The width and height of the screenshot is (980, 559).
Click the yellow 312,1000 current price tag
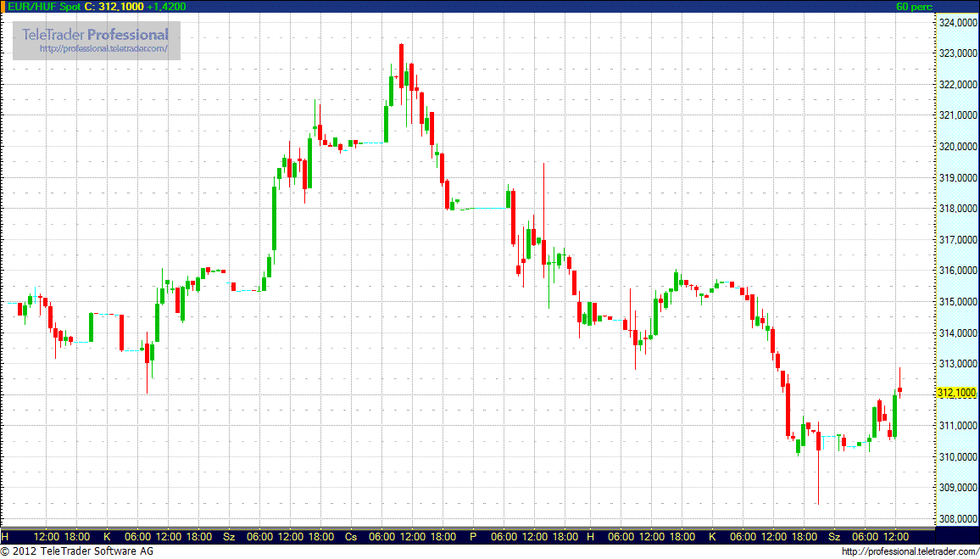click(956, 393)
